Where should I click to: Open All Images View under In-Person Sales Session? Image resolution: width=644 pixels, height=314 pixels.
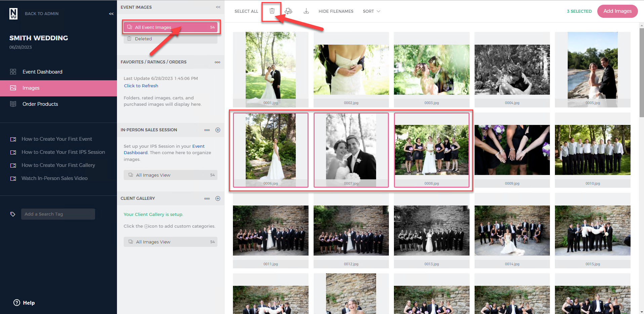tap(171, 175)
